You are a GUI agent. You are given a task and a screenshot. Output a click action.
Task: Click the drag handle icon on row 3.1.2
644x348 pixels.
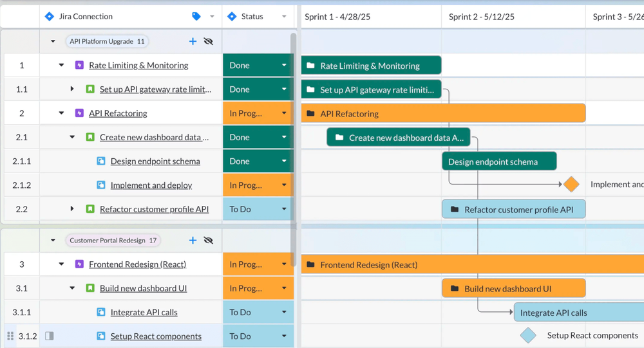10,336
